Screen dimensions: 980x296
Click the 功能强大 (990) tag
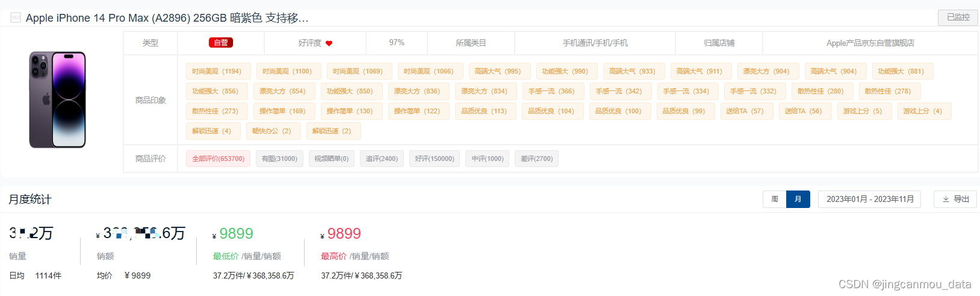566,71
